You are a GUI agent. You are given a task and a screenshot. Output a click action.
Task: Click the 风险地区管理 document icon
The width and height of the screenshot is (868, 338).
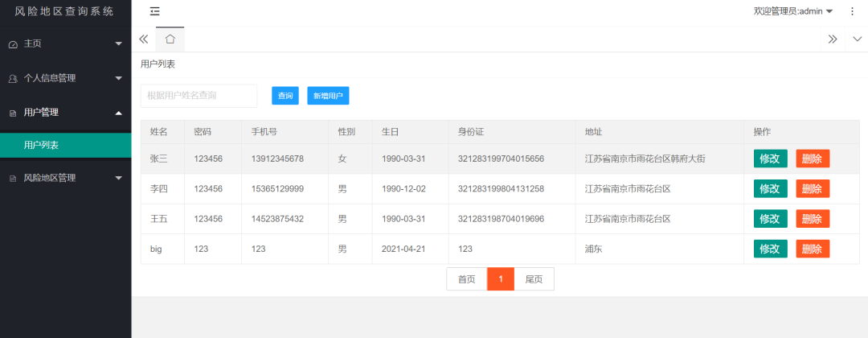pos(14,179)
